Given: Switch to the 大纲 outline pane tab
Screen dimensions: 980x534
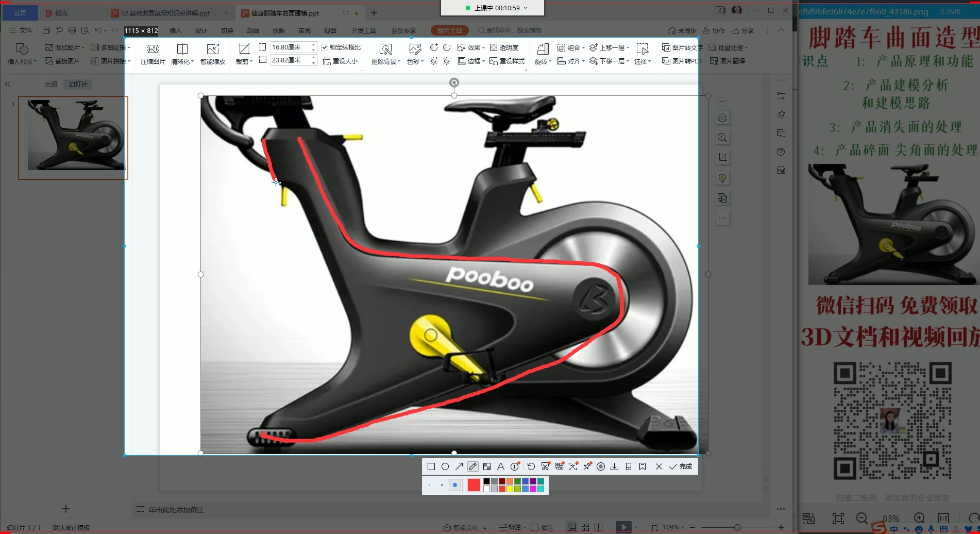Looking at the screenshot, I should 50,84.
